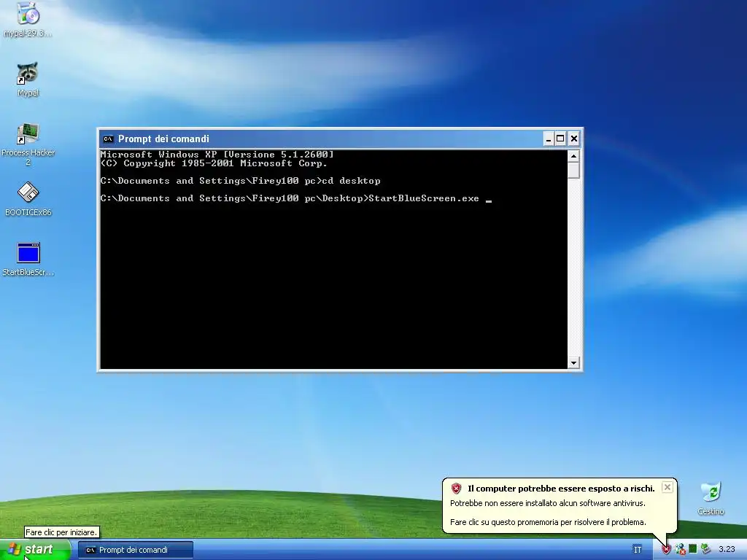Viewport: 747px width, 560px height.
Task: Click the green Process Hacker graph tray icon
Action: pos(693,549)
